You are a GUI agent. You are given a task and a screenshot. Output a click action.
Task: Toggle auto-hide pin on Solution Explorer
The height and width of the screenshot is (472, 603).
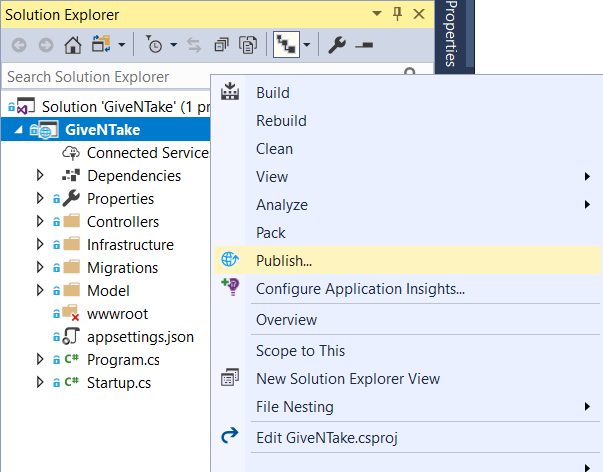(397, 14)
